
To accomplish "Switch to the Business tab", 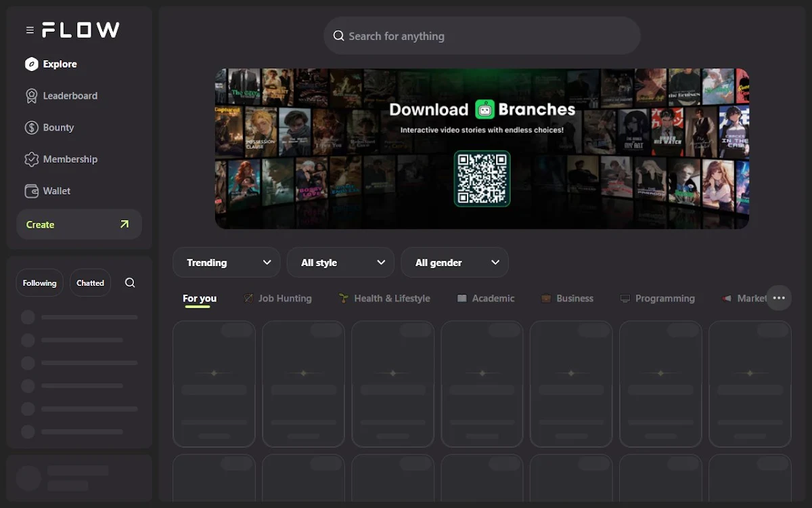I will [x=567, y=298].
